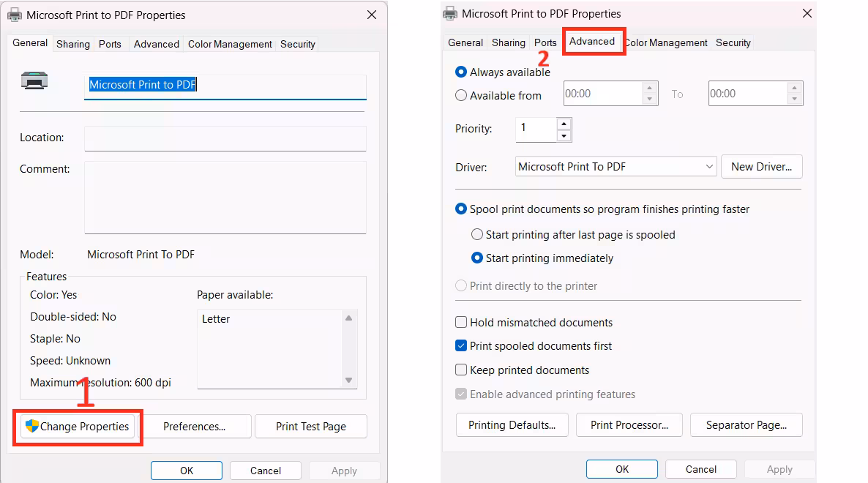
Task: Click the Priority number field
Action: click(x=536, y=130)
